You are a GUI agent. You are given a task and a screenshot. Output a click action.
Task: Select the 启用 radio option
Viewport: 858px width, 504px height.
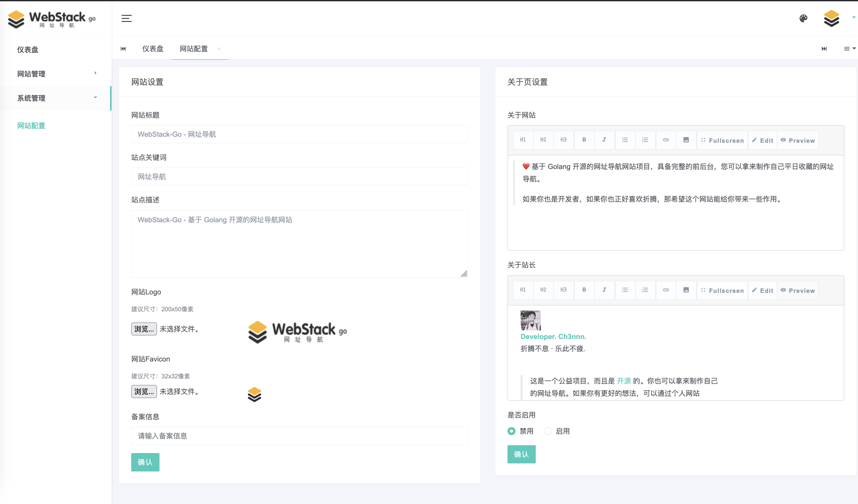pyautogui.click(x=548, y=431)
